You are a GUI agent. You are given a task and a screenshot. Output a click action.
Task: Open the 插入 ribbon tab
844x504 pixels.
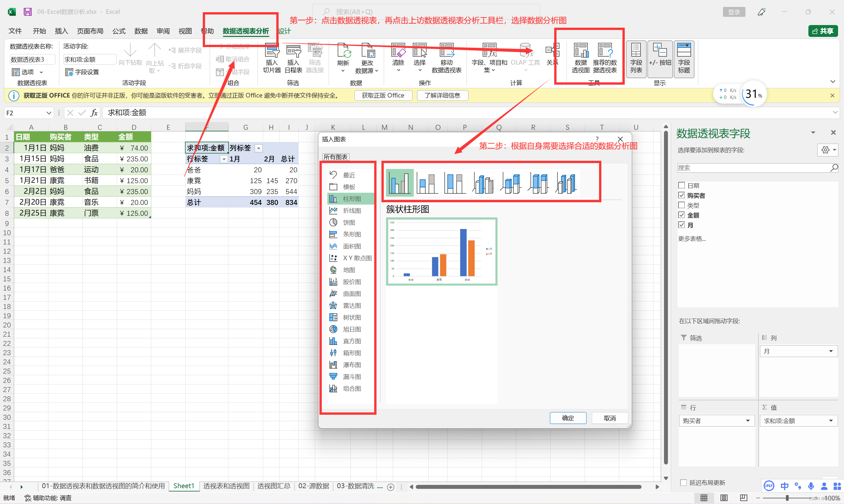pos(61,31)
